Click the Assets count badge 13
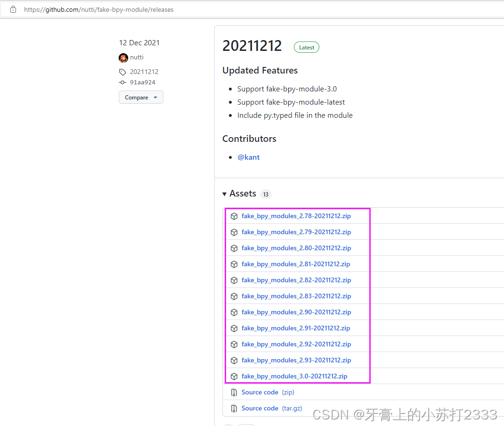Screen dimensions: 504x426 point(266,194)
